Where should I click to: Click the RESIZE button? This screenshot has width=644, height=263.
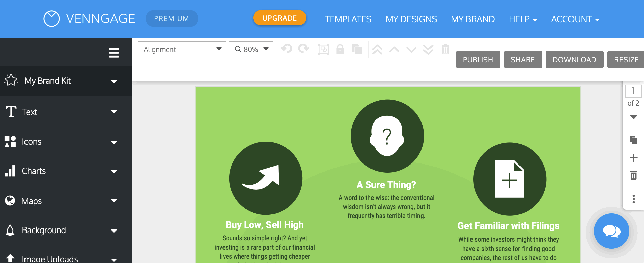(x=626, y=60)
